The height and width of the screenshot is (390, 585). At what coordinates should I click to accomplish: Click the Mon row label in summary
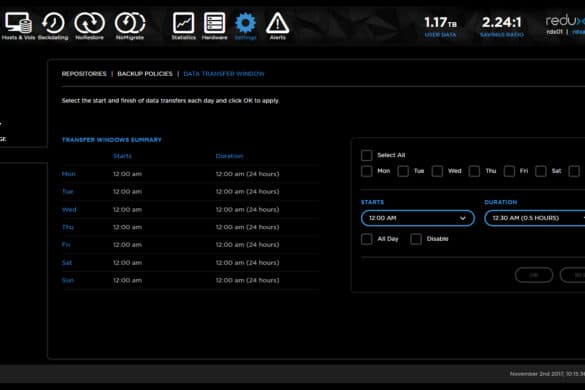coord(69,174)
